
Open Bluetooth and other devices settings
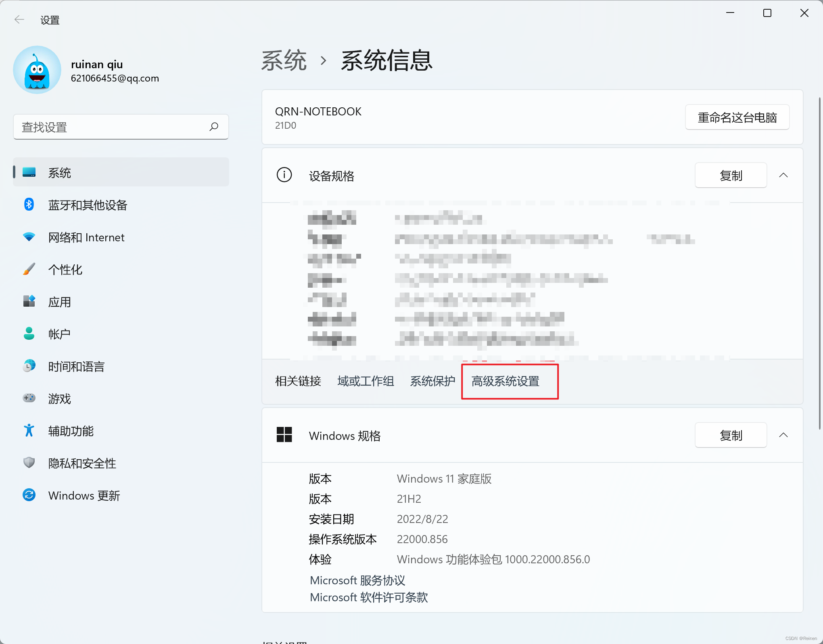pos(87,205)
